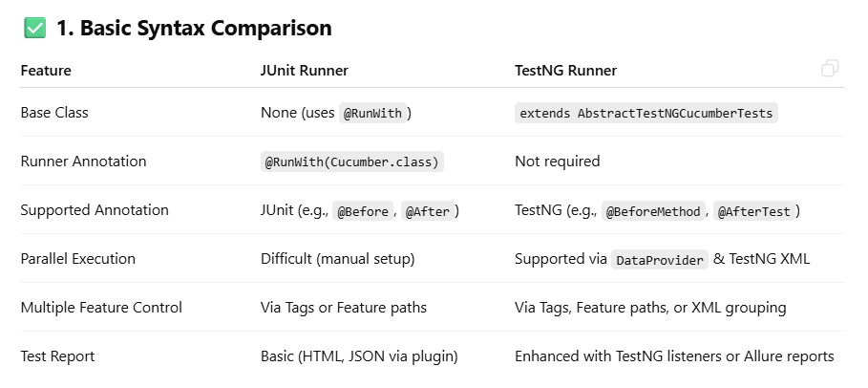
Task: Click the "Not required" cell
Action: pos(557,162)
